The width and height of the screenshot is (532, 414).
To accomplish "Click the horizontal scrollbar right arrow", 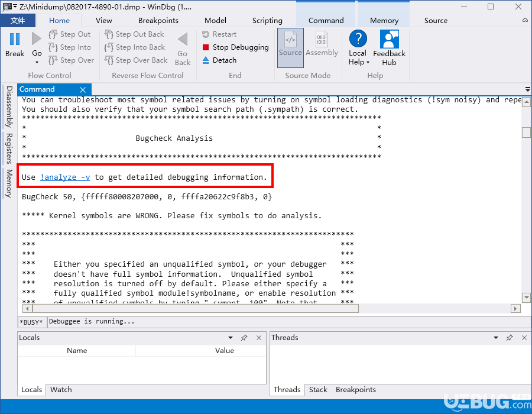I will point(515,309).
